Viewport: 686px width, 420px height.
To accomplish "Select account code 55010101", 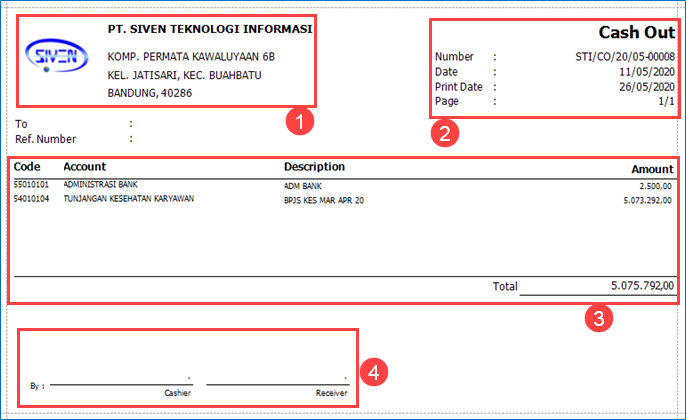I will click(31, 185).
